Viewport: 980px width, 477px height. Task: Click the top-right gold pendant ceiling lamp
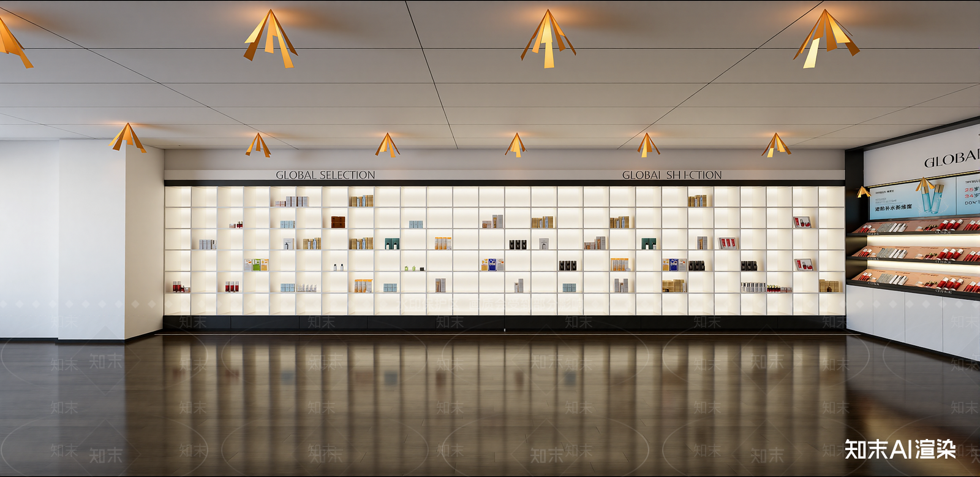click(826, 38)
